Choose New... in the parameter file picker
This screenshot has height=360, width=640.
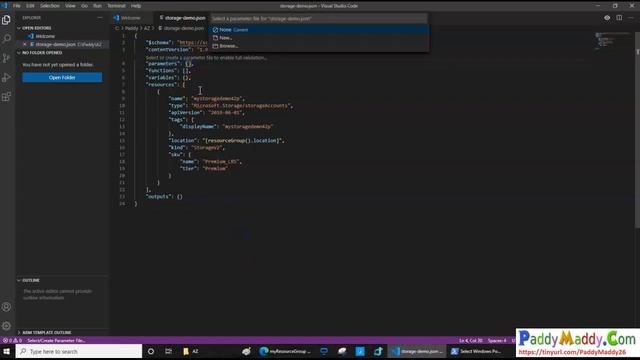[319, 38]
